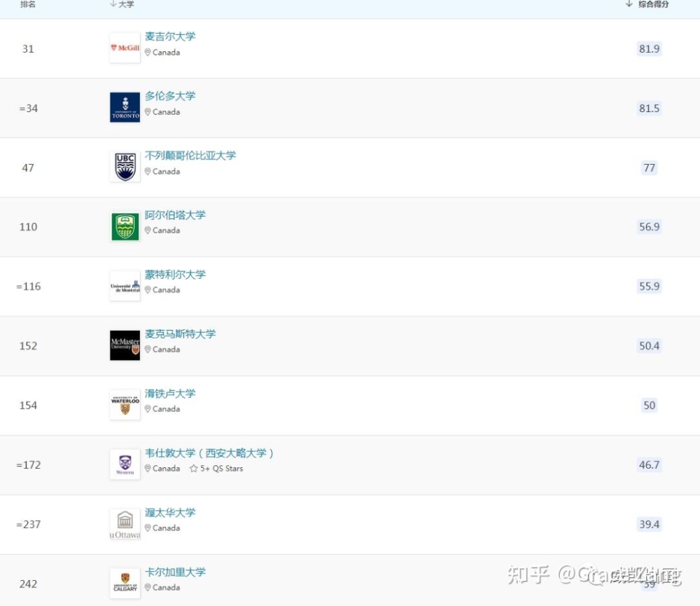The width and height of the screenshot is (700, 606).
Task: Select the 46.7 score for 韦仕敦大学
Action: click(649, 464)
